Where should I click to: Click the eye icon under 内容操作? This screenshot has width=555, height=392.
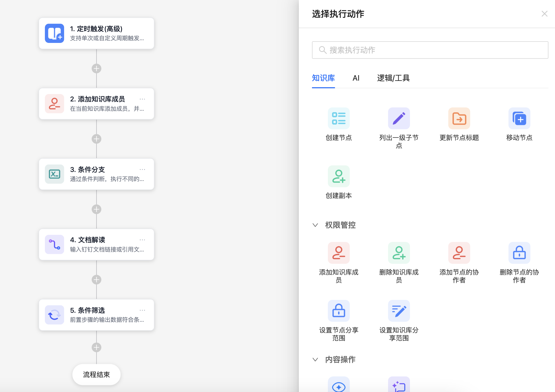coord(339,385)
